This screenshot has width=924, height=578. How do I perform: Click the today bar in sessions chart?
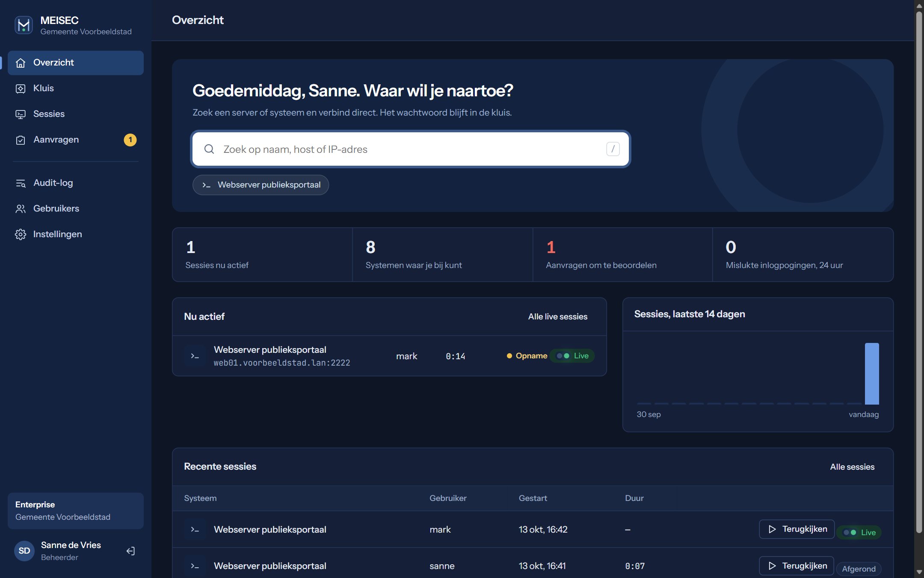pos(872,373)
